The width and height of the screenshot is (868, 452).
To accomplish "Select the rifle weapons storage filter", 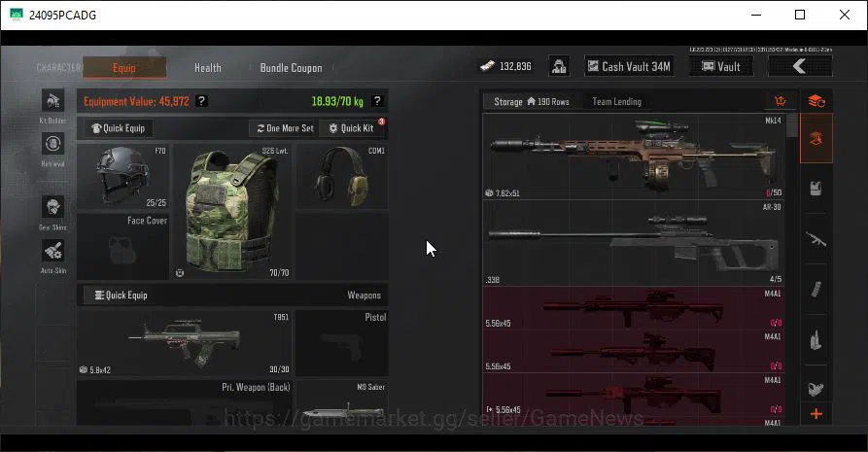I will click(x=816, y=239).
